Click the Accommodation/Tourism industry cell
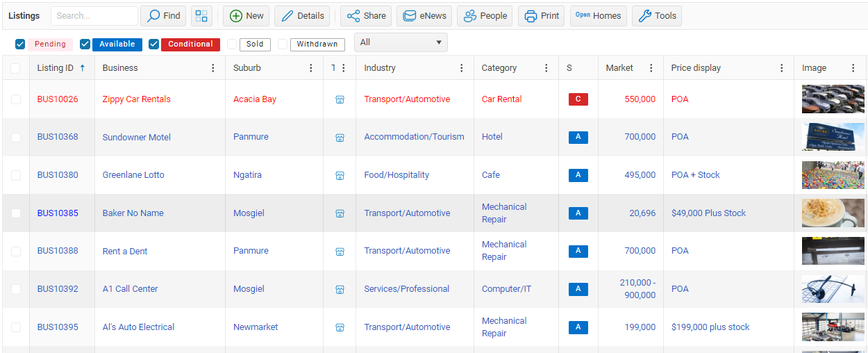Image resolution: width=868 pixels, height=353 pixels. (414, 137)
